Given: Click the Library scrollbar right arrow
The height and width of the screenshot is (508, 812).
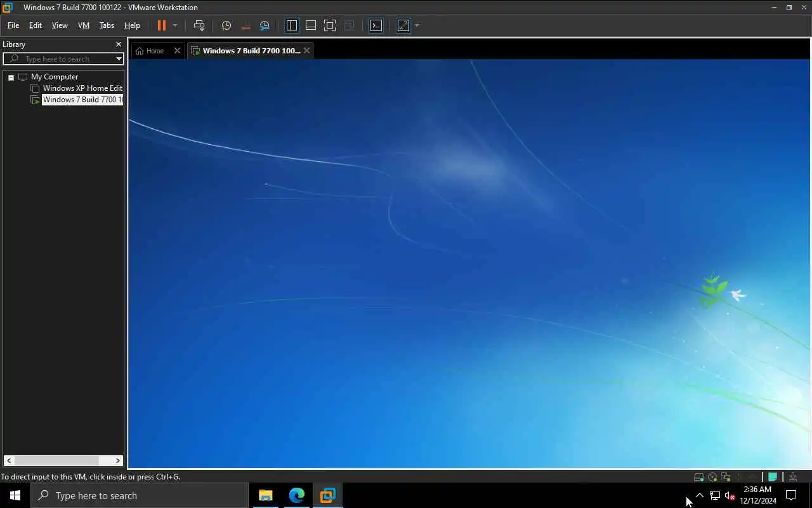Looking at the screenshot, I should (x=117, y=460).
